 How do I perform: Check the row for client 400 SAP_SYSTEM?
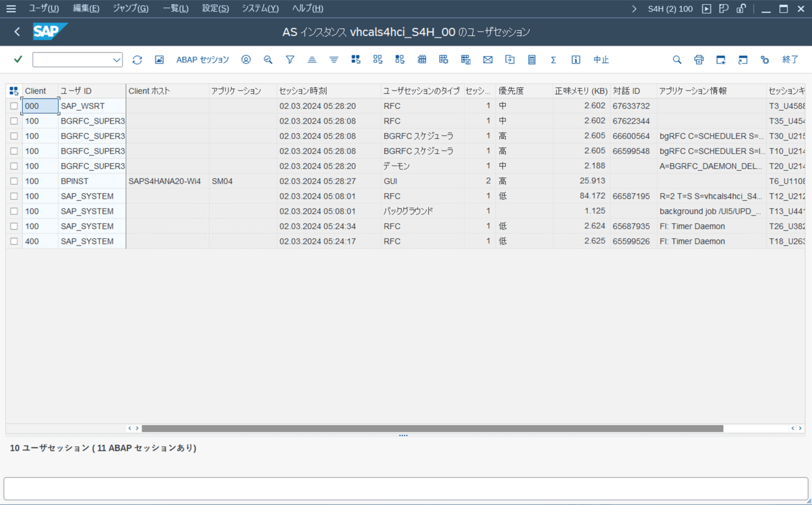[x=14, y=241]
